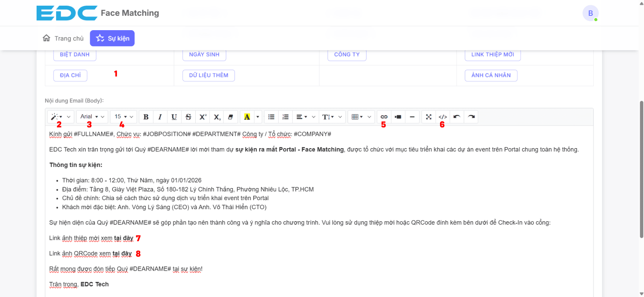This screenshot has width=644, height=297.
Task: Redo the last undone edit
Action: 471,117
